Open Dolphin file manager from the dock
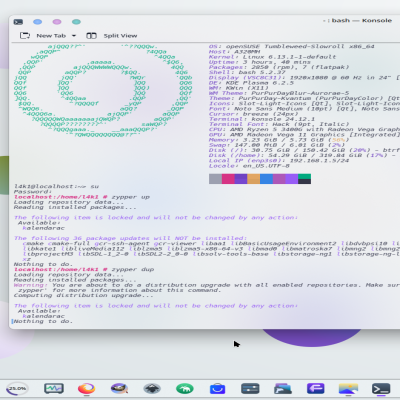The image size is (400, 400). 283,388
